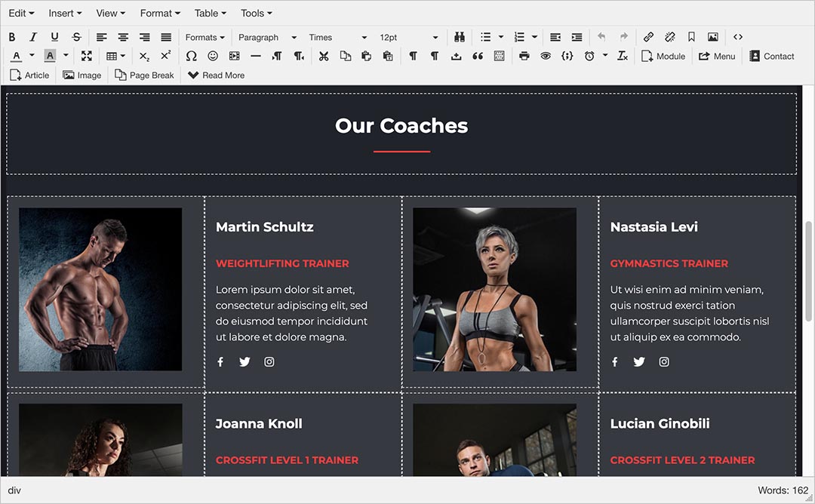Open the Insert menu

pos(65,13)
